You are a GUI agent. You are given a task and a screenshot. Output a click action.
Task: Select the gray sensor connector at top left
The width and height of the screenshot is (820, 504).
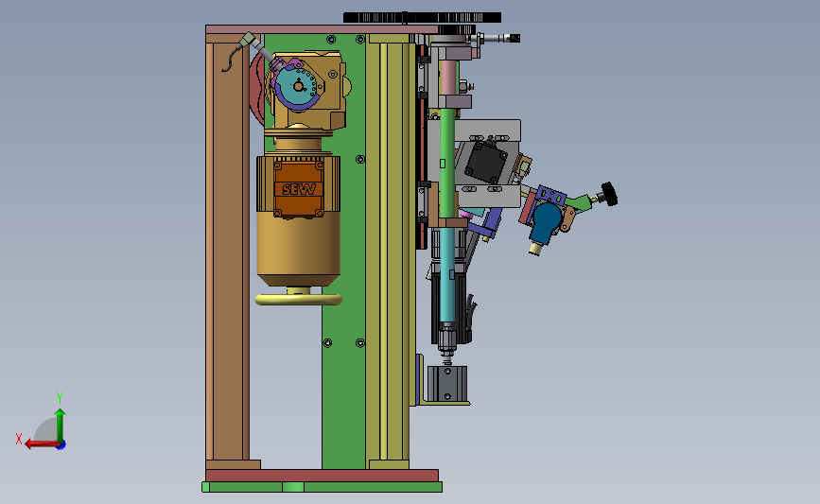click(249, 42)
